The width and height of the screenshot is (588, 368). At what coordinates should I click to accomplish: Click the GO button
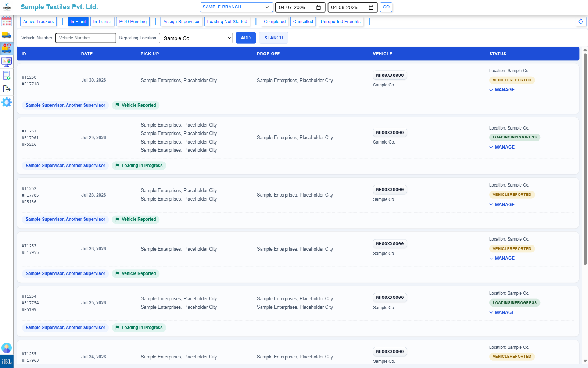tap(386, 7)
